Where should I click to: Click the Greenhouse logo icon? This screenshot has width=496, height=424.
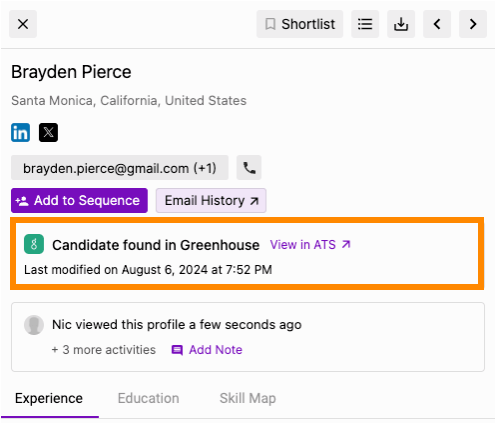click(x=34, y=244)
